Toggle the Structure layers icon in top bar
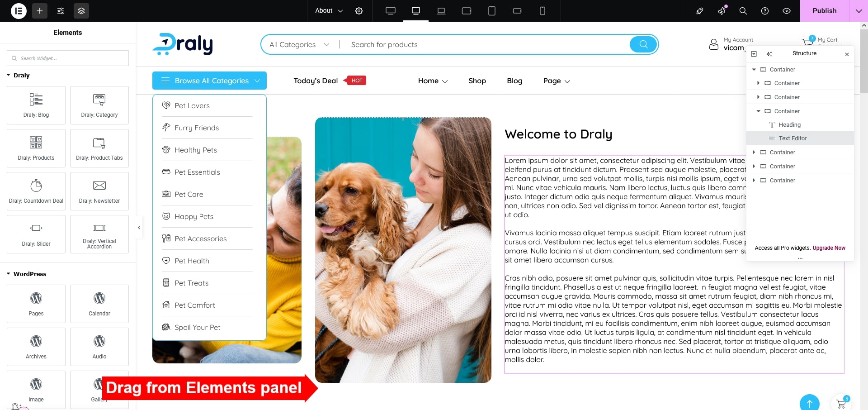Screen dimensions: 868x410 [x=81, y=11]
